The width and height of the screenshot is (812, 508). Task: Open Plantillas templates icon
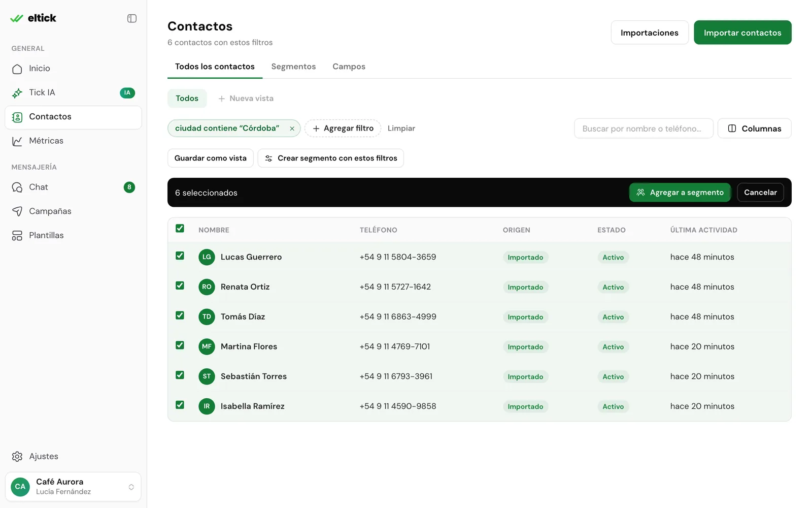17,236
